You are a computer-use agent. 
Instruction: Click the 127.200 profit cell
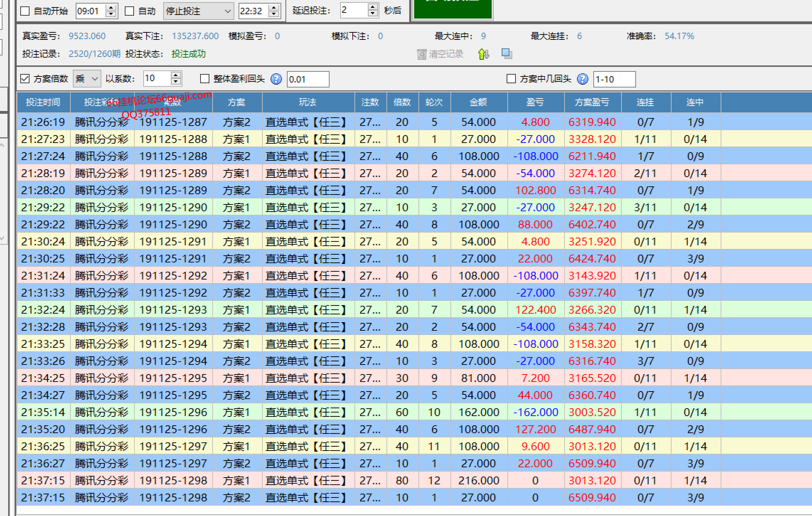pyautogui.click(x=535, y=429)
